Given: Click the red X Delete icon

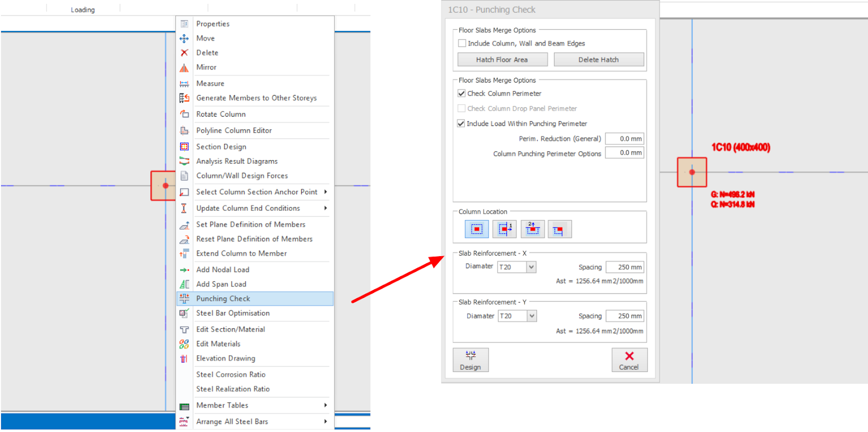Looking at the screenshot, I should (184, 53).
